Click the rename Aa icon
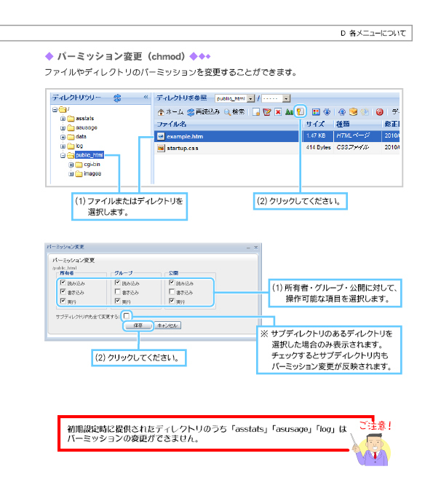This screenshot has width=433, height=504. tap(289, 112)
